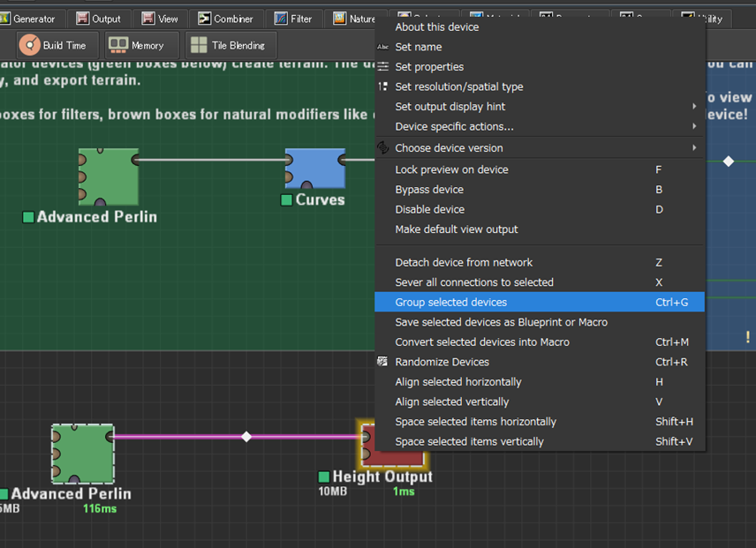
Task: Click the Set name Abc icon
Action: [x=382, y=47]
